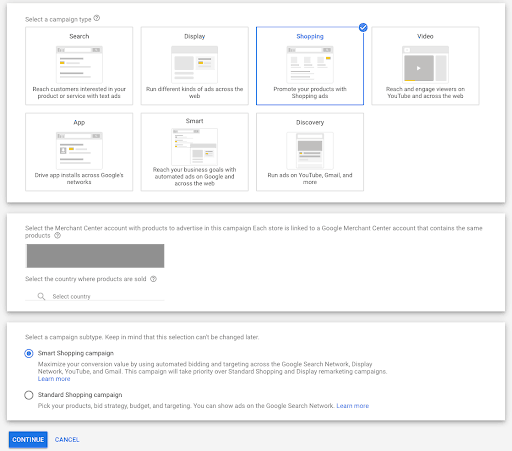
Task: Click the blue checkmark badge on Shopping card
Action: (x=363, y=27)
